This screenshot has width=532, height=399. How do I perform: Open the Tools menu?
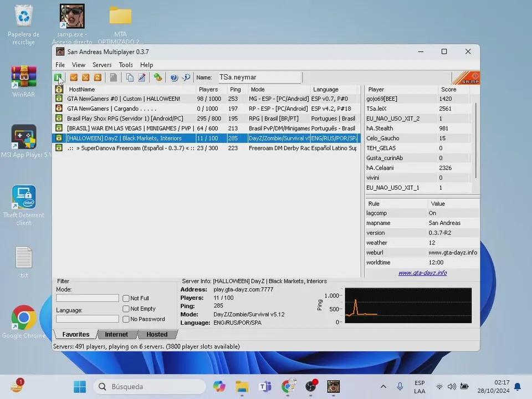click(126, 65)
